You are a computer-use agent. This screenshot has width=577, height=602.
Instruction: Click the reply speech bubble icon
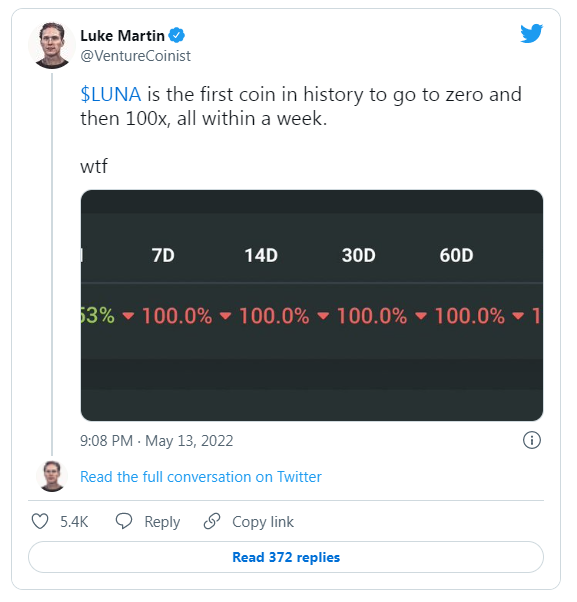[x=124, y=521]
